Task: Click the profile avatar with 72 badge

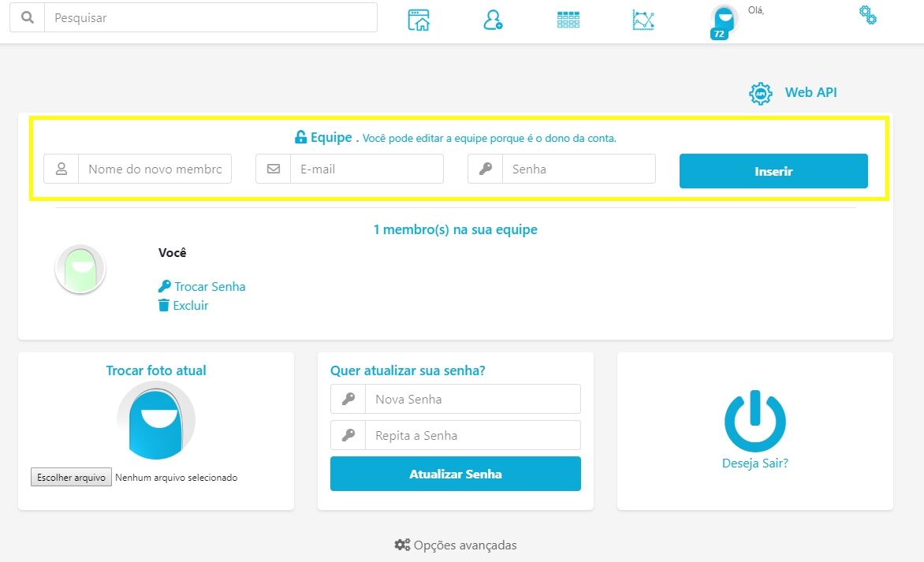Action: [x=723, y=21]
